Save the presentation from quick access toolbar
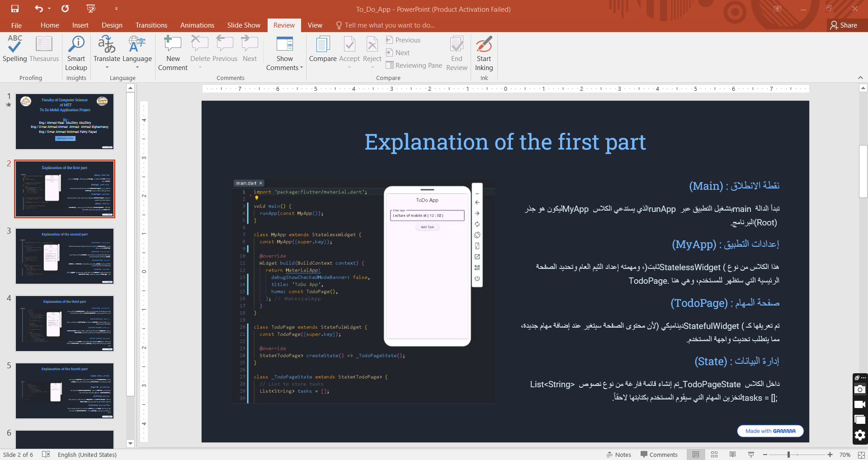Image resolution: width=868 pixels, height=460 pixels. pos(15,9)
